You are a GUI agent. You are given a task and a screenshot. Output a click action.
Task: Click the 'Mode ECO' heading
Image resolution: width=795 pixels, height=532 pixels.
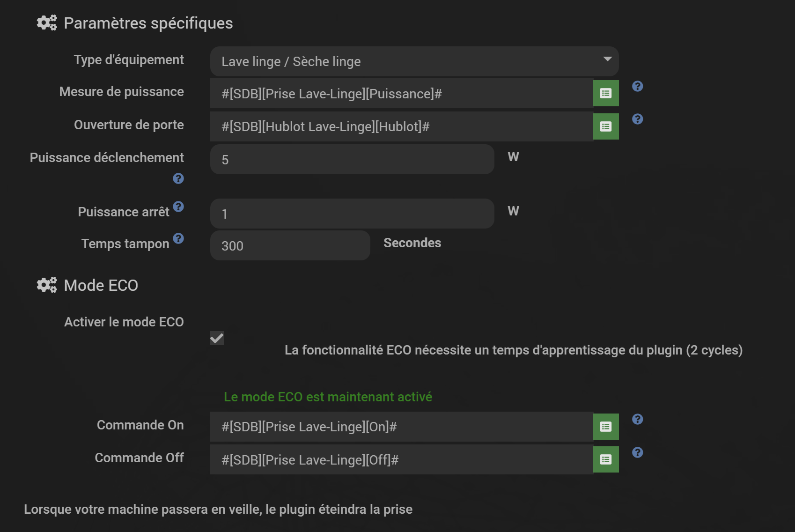(x=101, y=285)
